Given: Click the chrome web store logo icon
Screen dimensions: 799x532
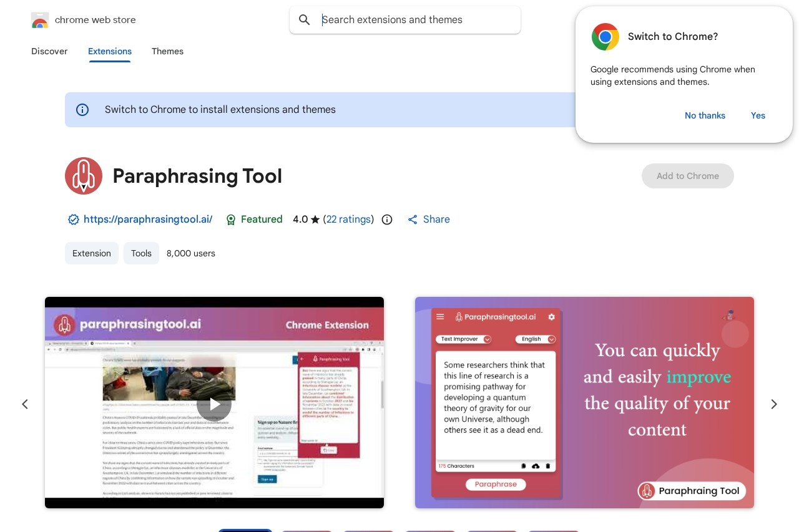Looking at the screenshot, I should click(x=39, y=20).
